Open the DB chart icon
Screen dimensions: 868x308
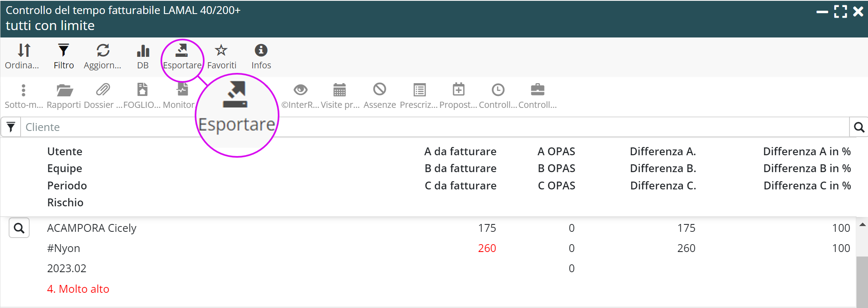143,51
